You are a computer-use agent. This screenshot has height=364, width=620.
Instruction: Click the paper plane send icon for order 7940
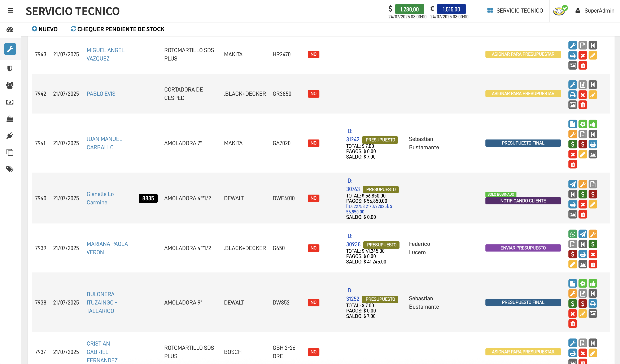pyautogui.click(x=572, y=184)
